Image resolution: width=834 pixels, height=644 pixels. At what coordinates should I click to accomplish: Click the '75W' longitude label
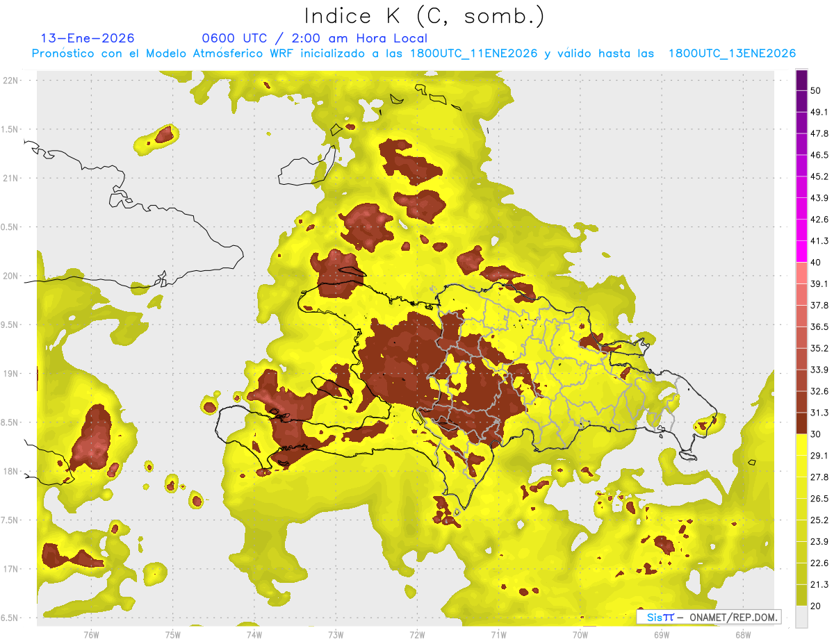(172, 634)
